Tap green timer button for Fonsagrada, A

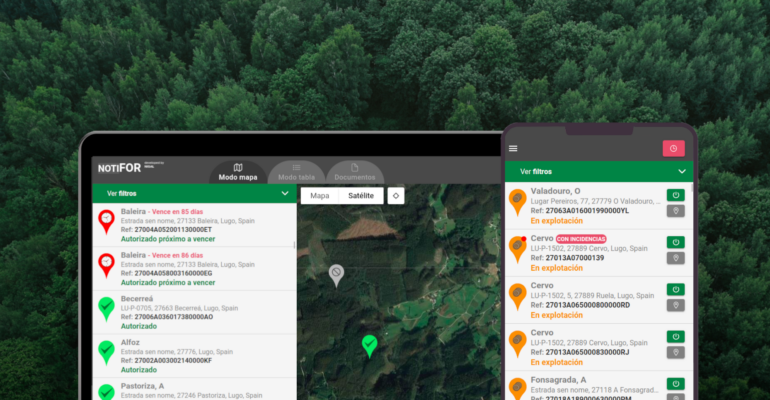coord(676,383)
